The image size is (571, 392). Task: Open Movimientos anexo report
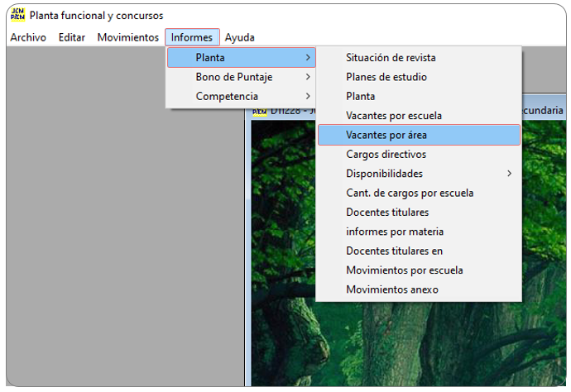point(419,289)
